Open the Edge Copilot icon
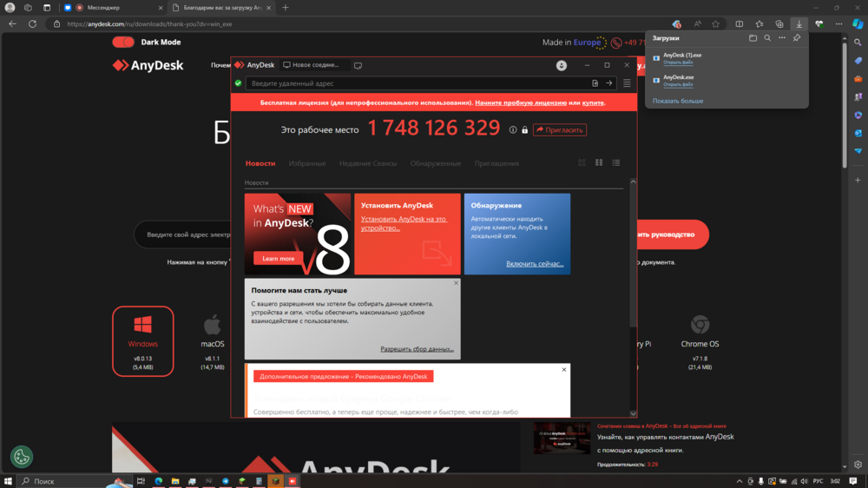This screenshot has height=488, width=868. point(858,23)
